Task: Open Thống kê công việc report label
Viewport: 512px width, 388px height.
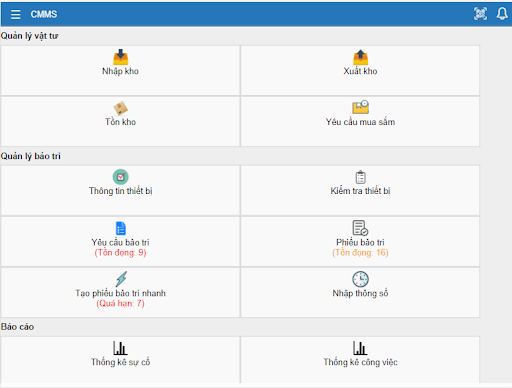Action: coord(360,362)
